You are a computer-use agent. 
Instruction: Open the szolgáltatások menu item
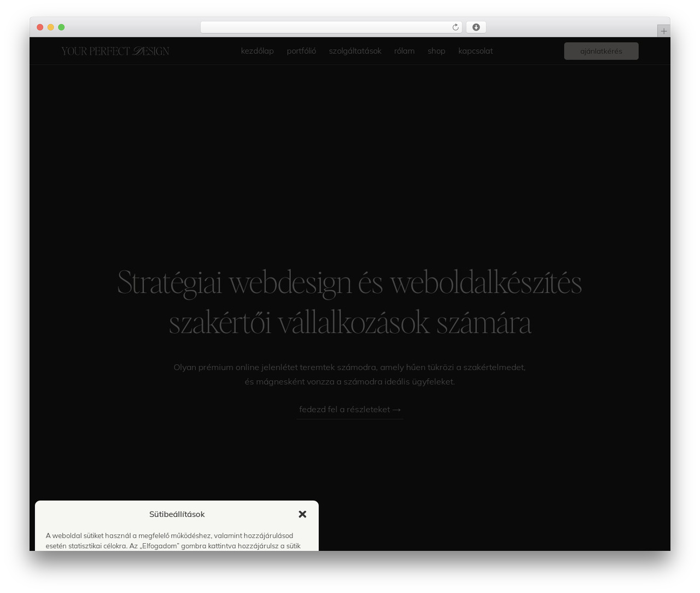point(355,51)
